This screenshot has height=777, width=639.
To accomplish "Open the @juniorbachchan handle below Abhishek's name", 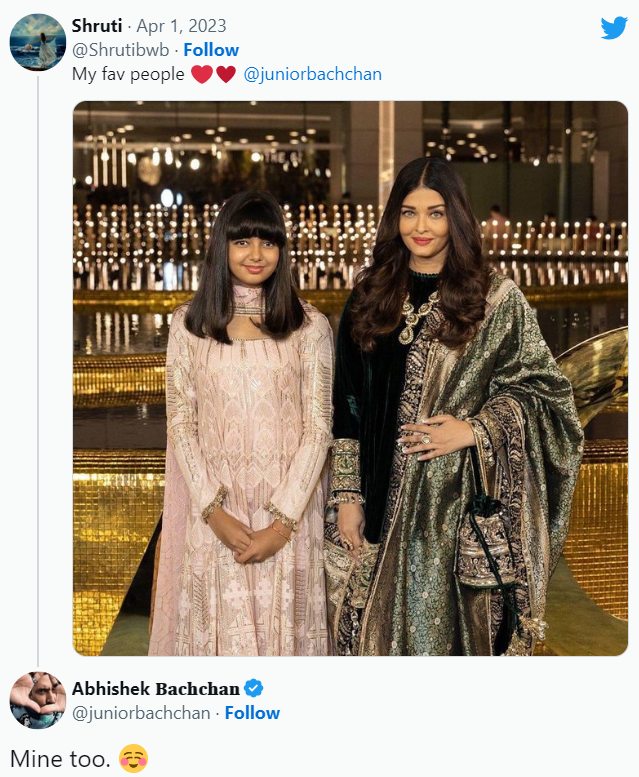I will pos(141,713).
